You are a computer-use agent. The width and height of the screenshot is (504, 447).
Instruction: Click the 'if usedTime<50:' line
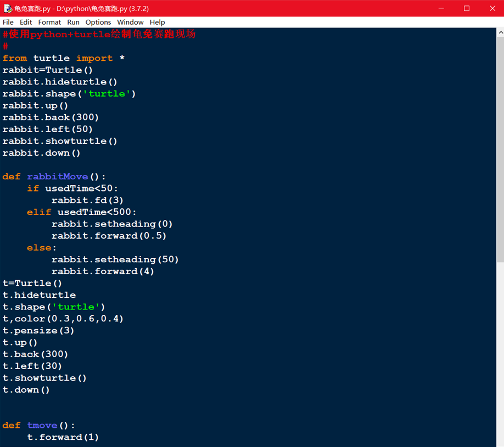72,189
